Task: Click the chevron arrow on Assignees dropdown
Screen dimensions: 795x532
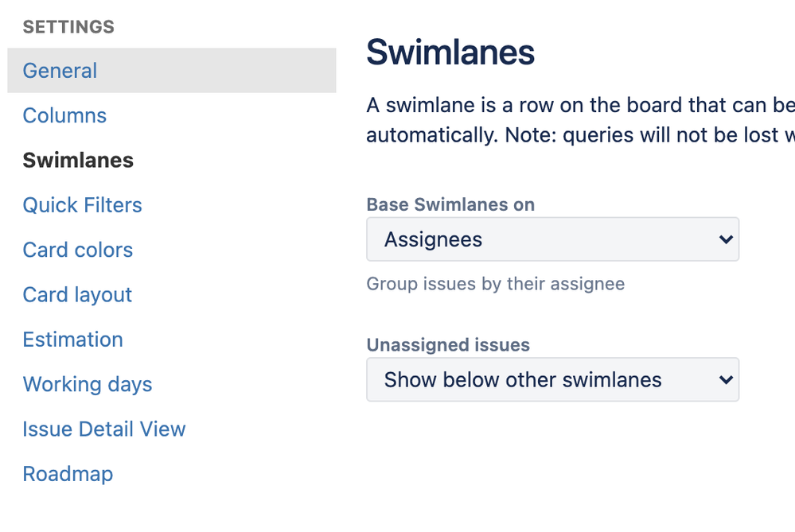Action: (x=725, y=239)
